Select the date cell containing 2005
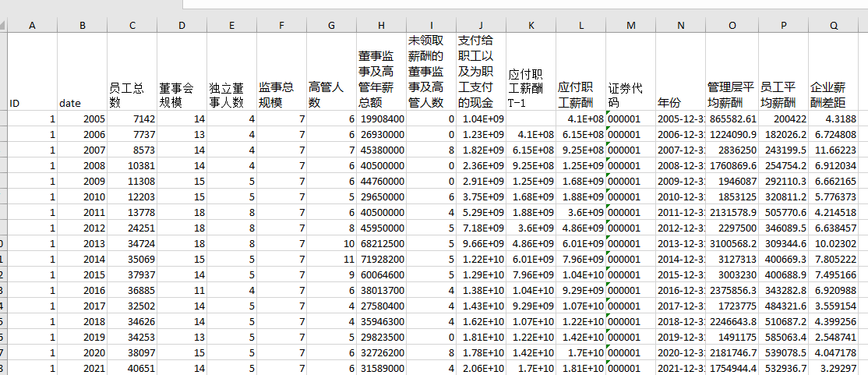868x375 pixels. (83, 119)
